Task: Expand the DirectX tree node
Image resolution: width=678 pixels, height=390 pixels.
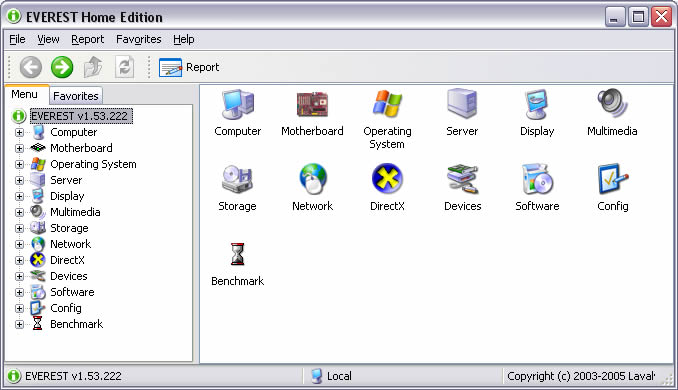Action: tap(19, 260)
